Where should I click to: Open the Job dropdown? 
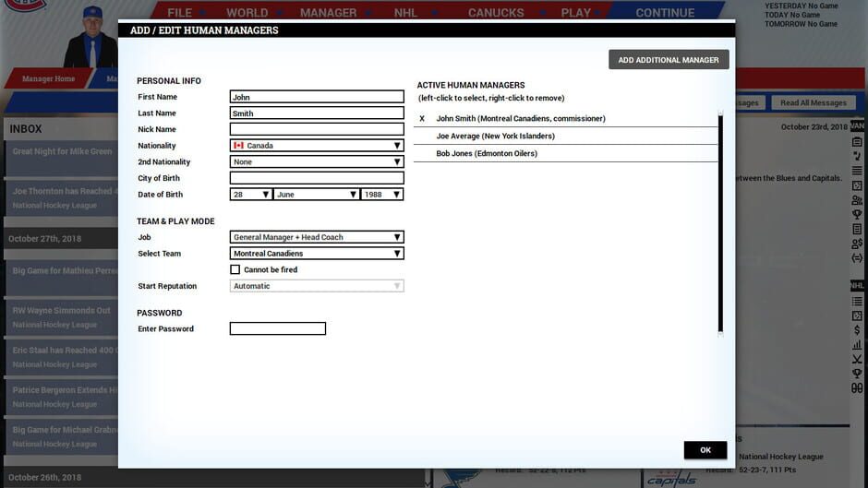(317, 237)
